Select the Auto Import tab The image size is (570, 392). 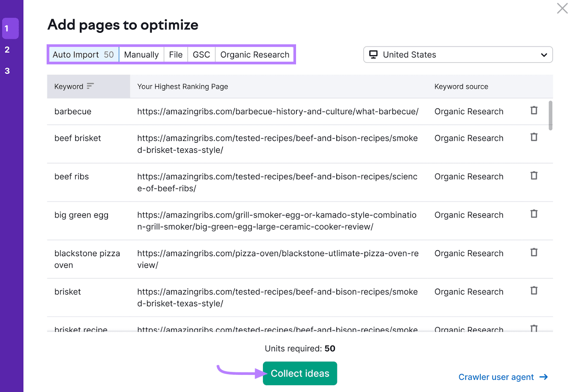click(x=83, y=55)
